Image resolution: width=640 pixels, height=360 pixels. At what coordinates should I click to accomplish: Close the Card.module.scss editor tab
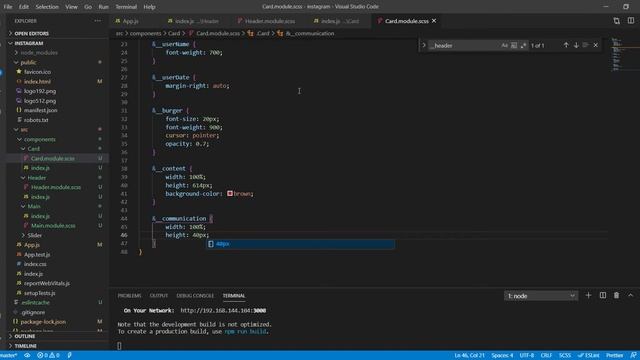[434, 21]
